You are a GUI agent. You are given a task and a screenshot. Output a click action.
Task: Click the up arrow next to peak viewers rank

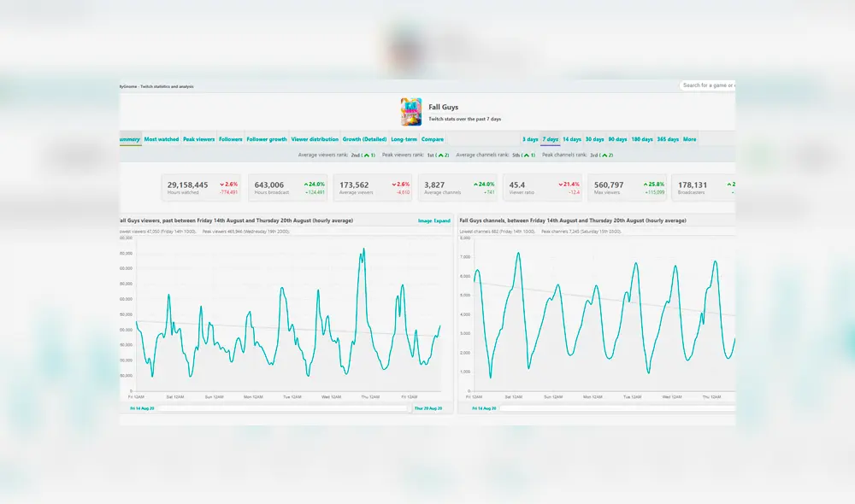[x=443, y=155]
